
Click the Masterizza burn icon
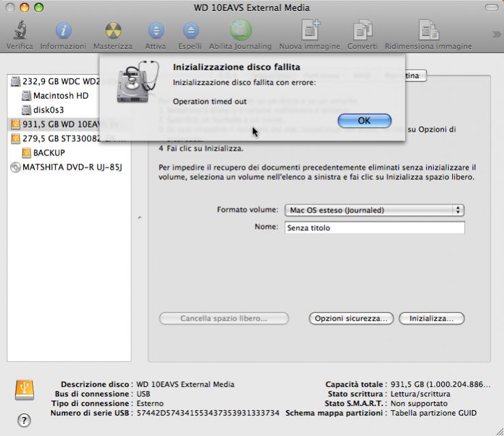pyautogui.click(x=113, y=31)
